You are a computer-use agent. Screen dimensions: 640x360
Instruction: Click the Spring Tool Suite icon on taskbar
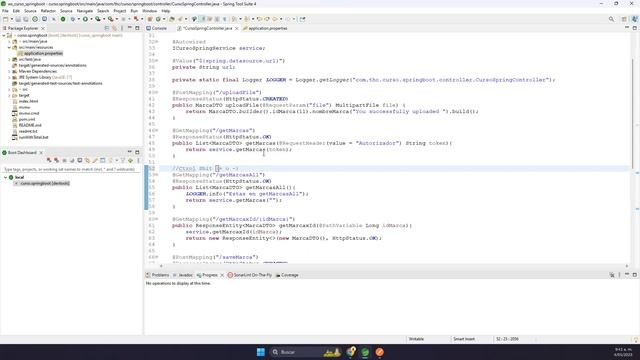tap(365, 352)
